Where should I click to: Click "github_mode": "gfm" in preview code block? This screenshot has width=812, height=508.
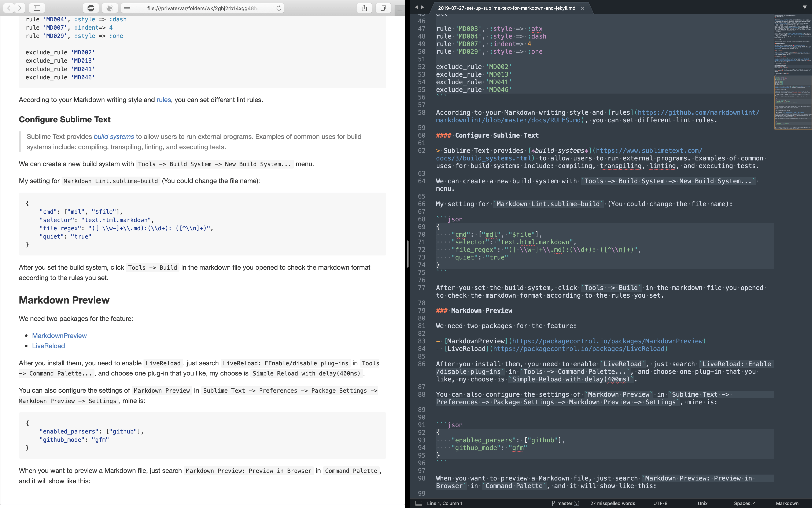coord(74,439)
